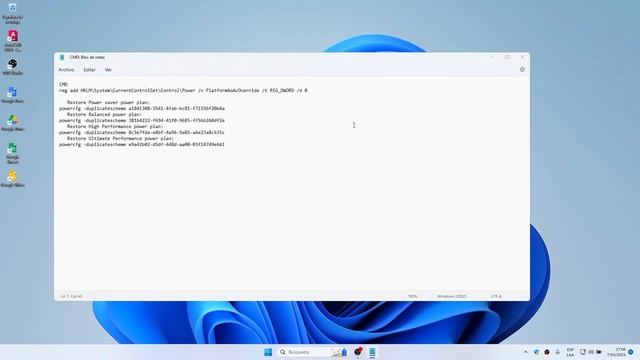
Task: Open the Windows Start menu
Action: (268, 352)
